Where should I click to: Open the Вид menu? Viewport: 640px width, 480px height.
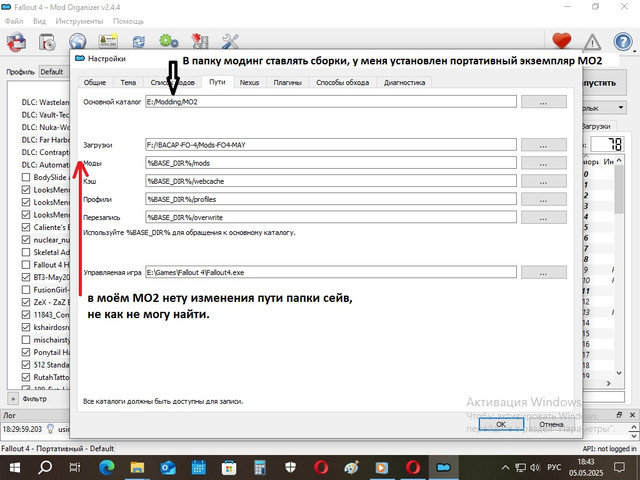coord(39,21)
